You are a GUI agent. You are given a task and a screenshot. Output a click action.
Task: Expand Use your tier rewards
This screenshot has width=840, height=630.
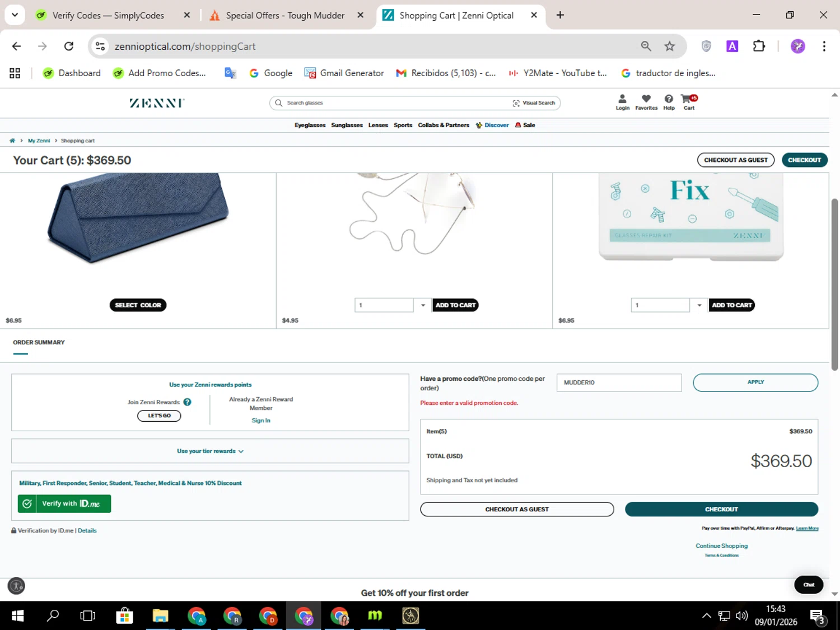coord(210,451)
